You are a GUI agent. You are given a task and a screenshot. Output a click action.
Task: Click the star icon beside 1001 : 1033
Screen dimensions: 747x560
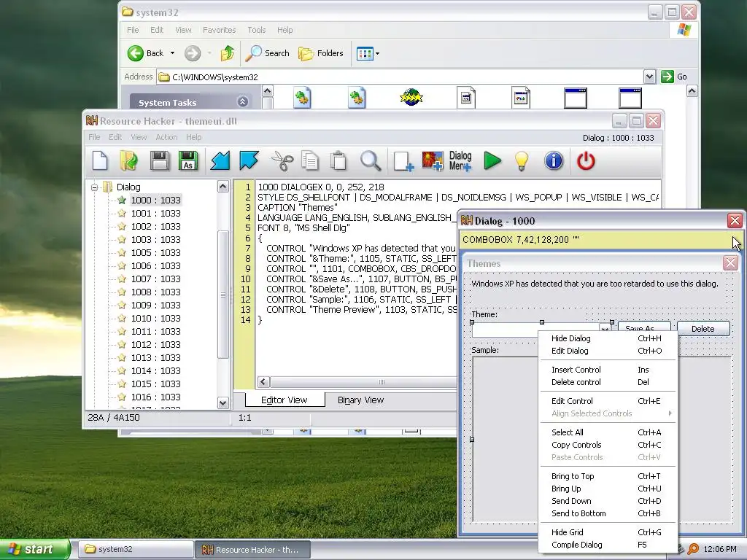point(122,214)
